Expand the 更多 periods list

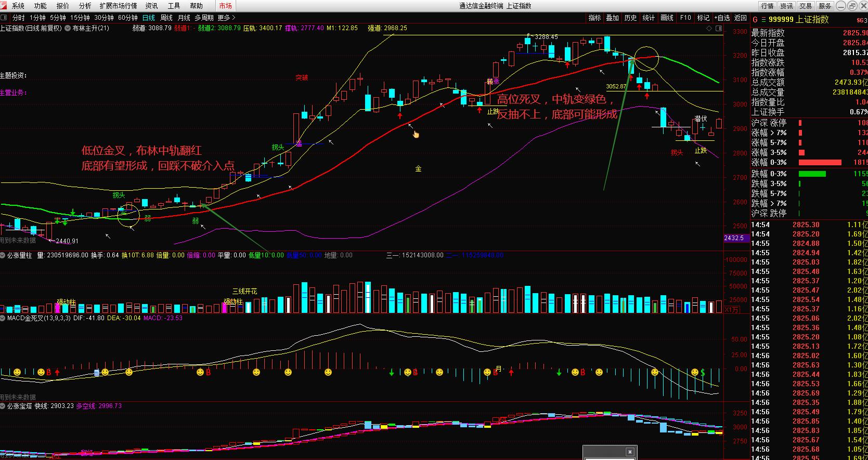coord(226,18)
